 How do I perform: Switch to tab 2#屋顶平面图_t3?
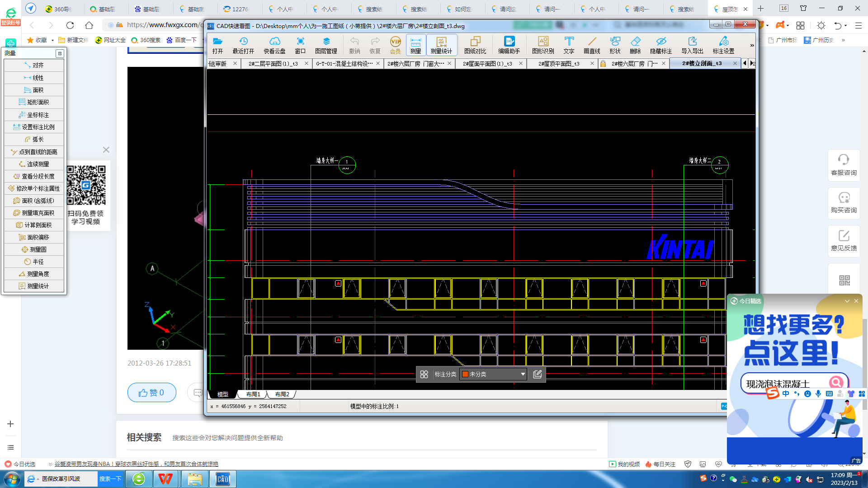coord(559,64)
